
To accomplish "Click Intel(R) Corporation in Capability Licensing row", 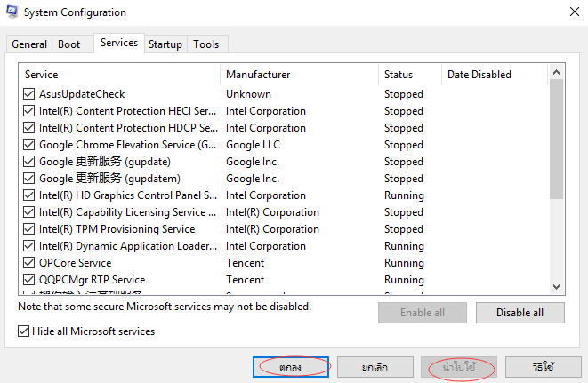I will point(272,212).
